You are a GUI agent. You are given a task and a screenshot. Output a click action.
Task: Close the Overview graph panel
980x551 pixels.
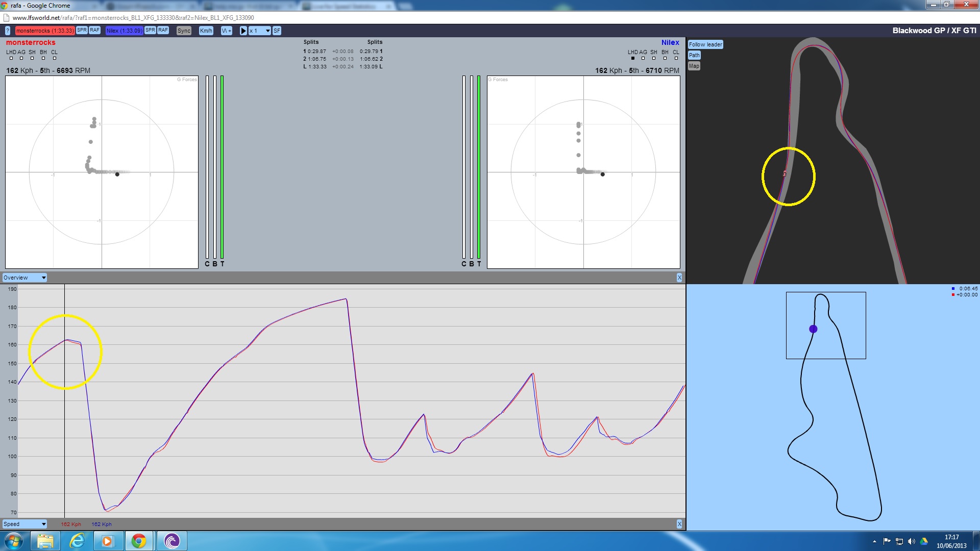tap(679, 278)
